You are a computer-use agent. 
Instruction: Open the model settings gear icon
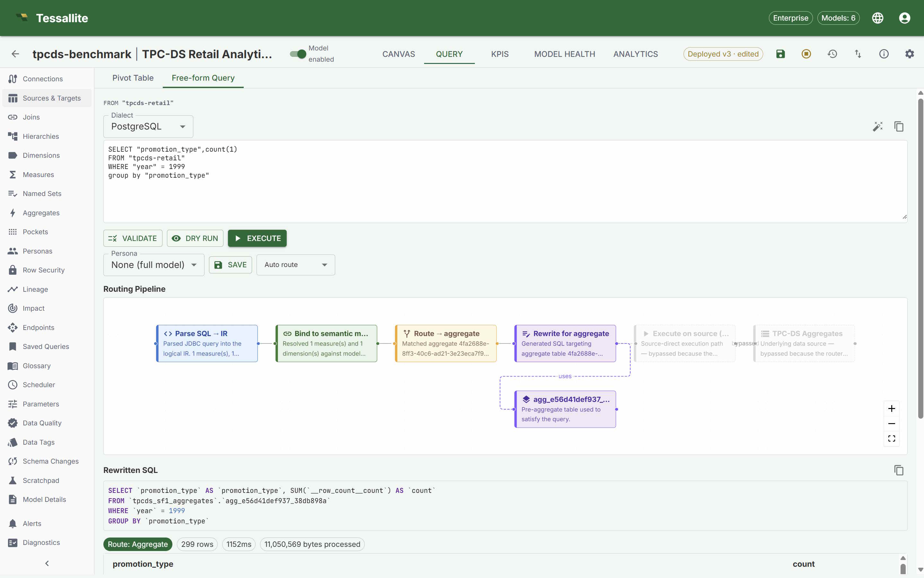pyautogui.click(x=910, y=54)
